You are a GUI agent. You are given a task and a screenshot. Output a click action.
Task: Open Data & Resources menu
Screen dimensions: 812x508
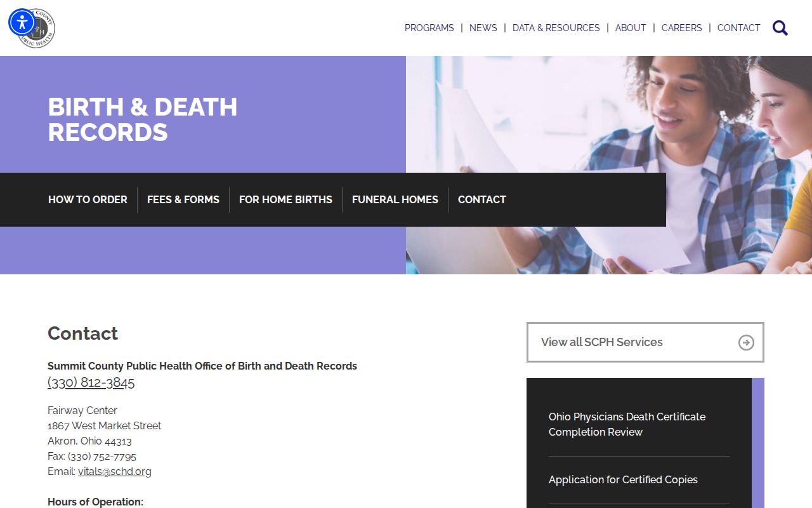pos(556,28)
